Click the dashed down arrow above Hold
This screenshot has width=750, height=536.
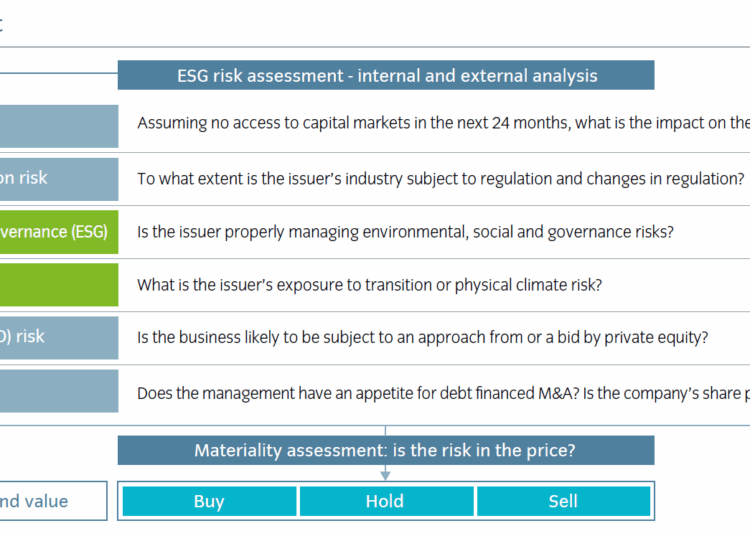(x=385, y=474)
